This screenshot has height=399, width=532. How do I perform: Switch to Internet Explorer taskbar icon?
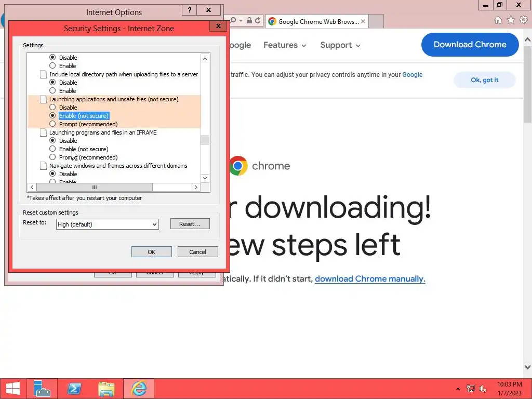(x=139, y=389)
